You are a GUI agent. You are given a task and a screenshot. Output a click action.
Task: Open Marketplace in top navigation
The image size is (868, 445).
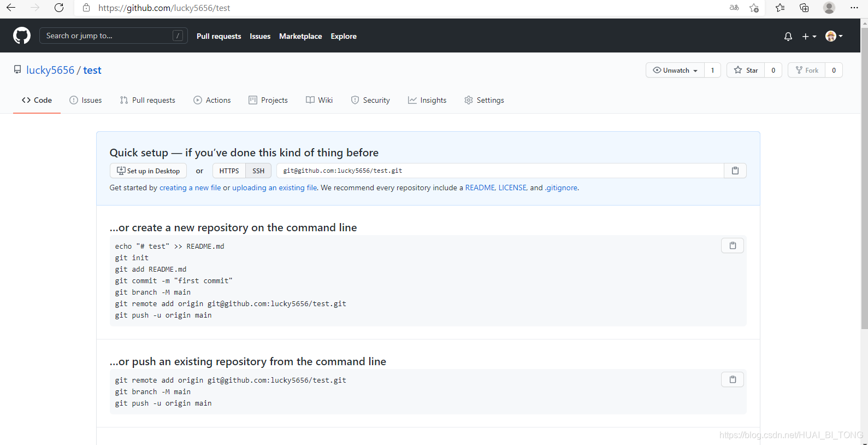[300, 36]
